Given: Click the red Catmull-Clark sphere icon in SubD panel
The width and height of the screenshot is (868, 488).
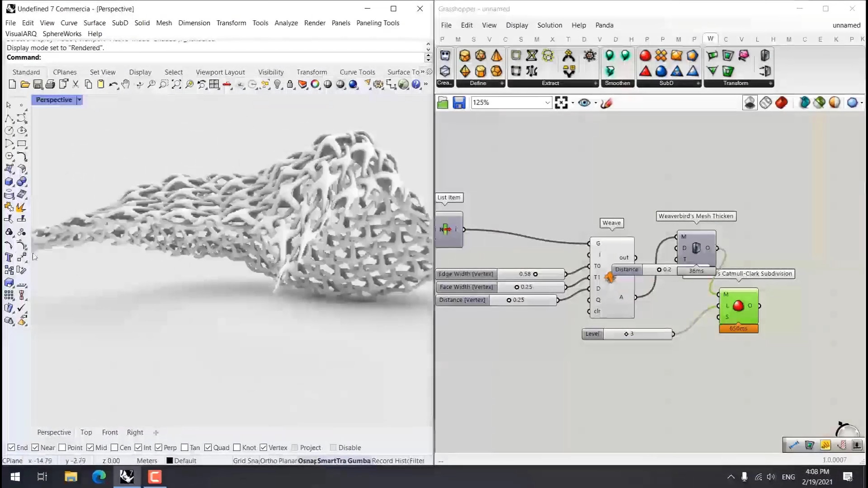Looking at the screenshot, I should (x=645, y=56).
